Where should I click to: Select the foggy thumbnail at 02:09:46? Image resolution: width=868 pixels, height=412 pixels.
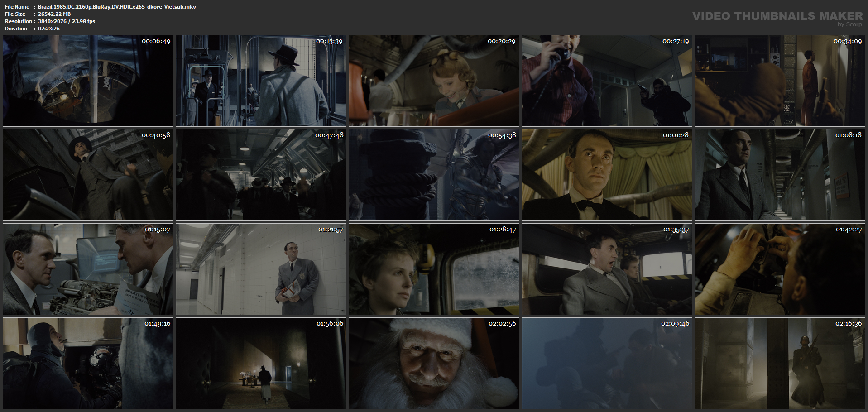(x=607, y=363)
